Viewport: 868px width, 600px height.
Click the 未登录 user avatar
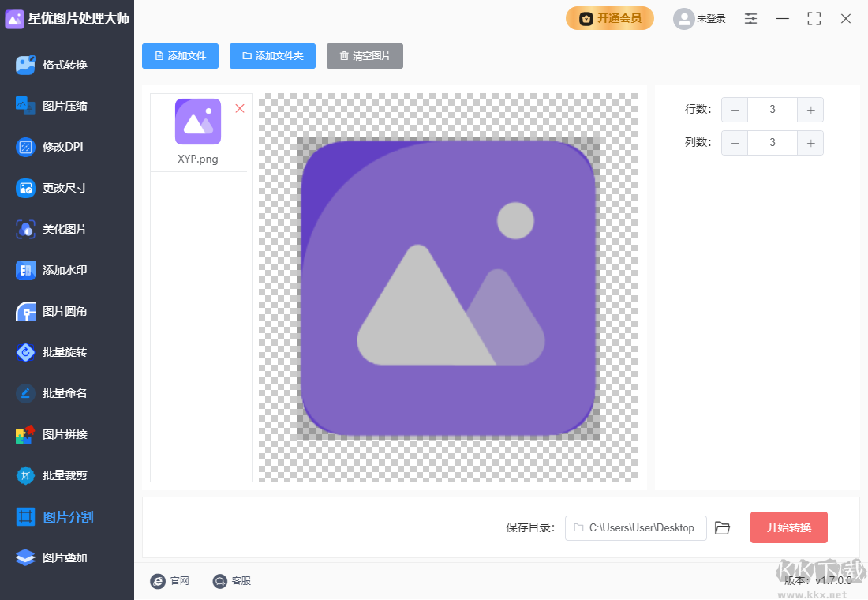683,19
